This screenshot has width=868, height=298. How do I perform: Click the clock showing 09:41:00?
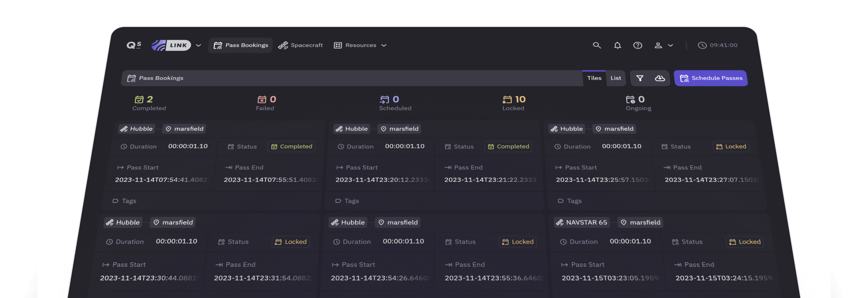[x=718, y=45]
